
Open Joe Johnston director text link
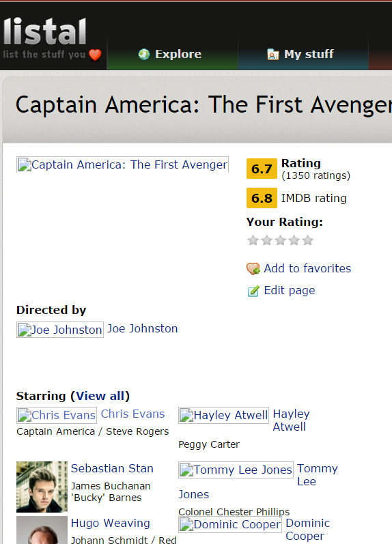[x=142, y=328]
